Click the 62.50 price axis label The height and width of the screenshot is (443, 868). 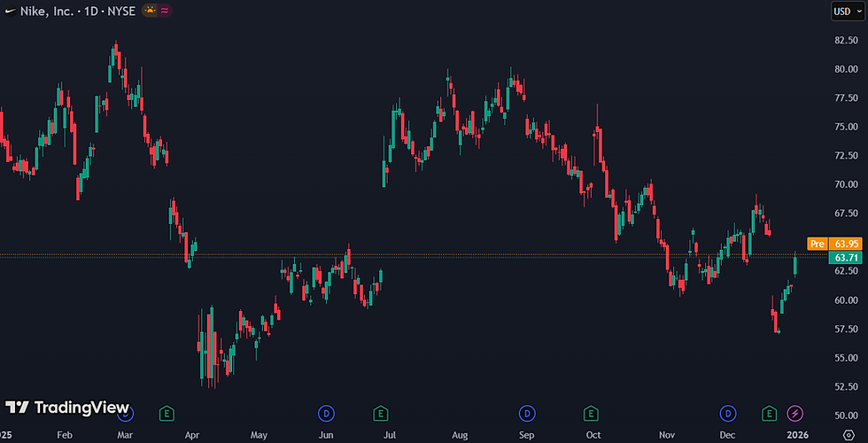(846, 271)
